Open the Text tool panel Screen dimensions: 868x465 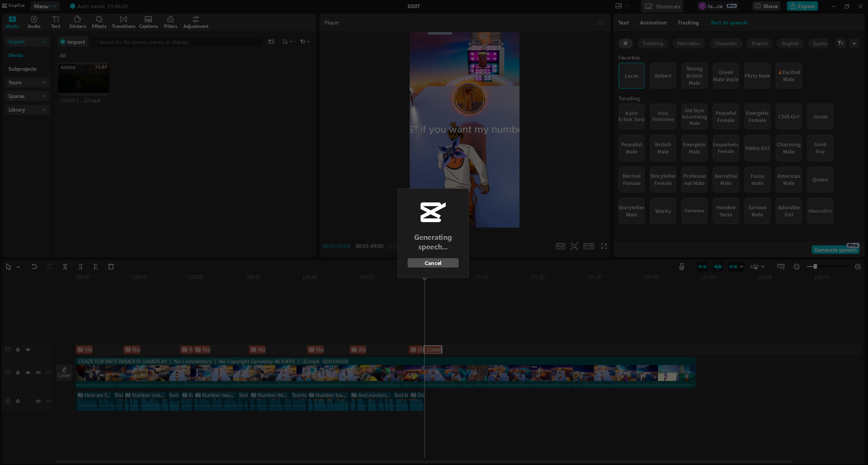point(56,22)
